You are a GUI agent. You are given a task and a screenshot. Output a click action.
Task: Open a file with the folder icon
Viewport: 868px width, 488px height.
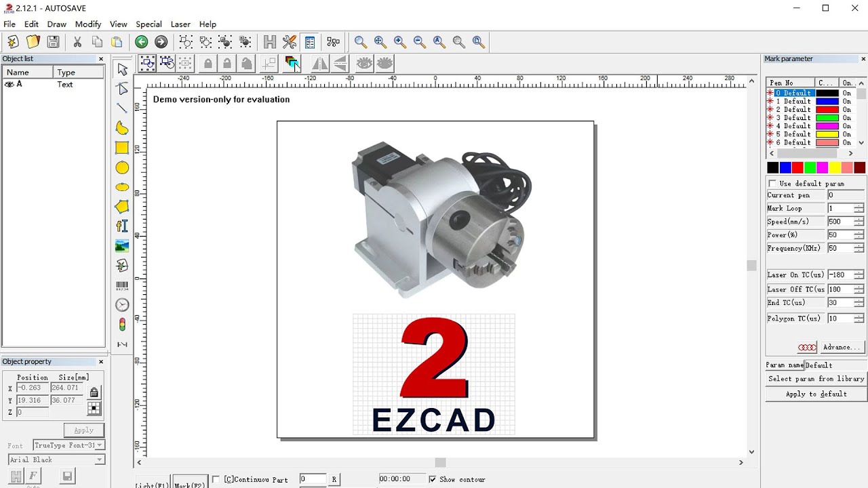(x=33, y=42)
